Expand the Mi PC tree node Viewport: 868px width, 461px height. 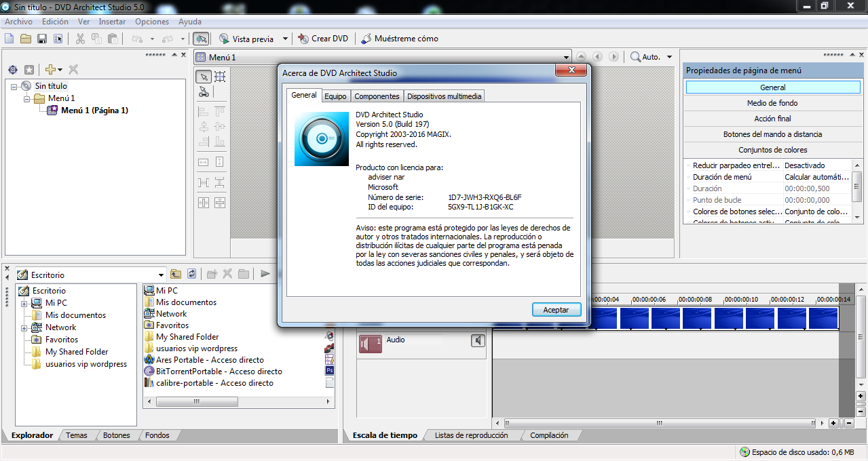click(24, 303)
